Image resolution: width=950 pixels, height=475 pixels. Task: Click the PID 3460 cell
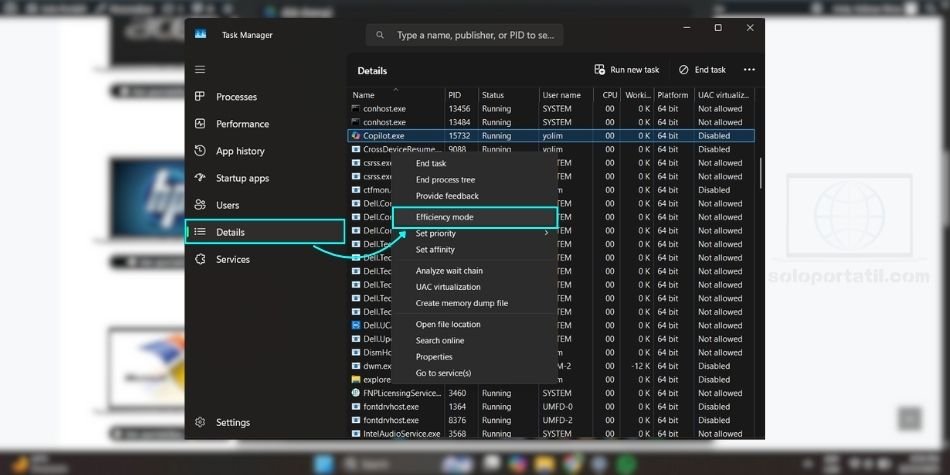[x=457, y=393]
